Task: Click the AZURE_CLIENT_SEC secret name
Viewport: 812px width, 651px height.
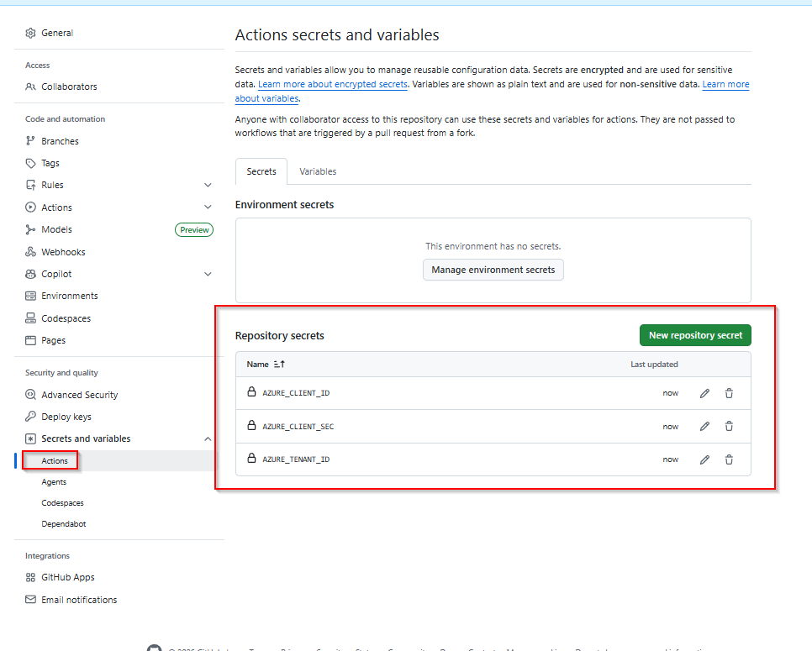Action: [298, 427]
